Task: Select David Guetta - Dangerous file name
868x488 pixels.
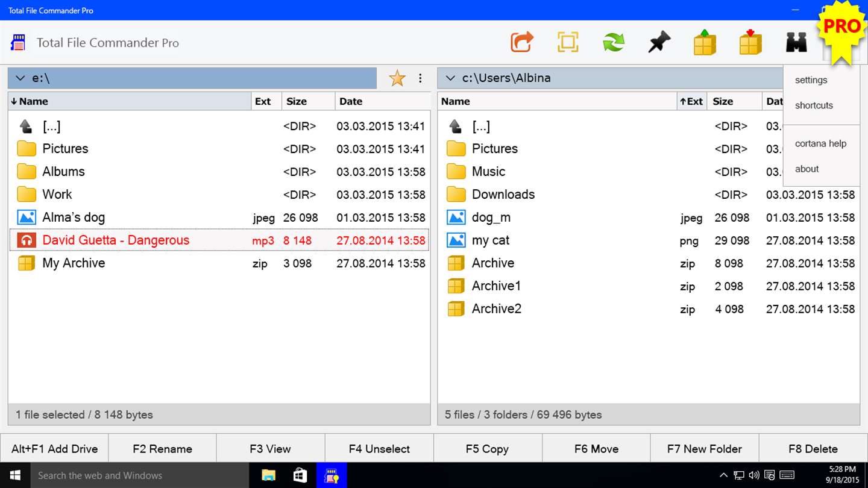Action: point(116,240)
